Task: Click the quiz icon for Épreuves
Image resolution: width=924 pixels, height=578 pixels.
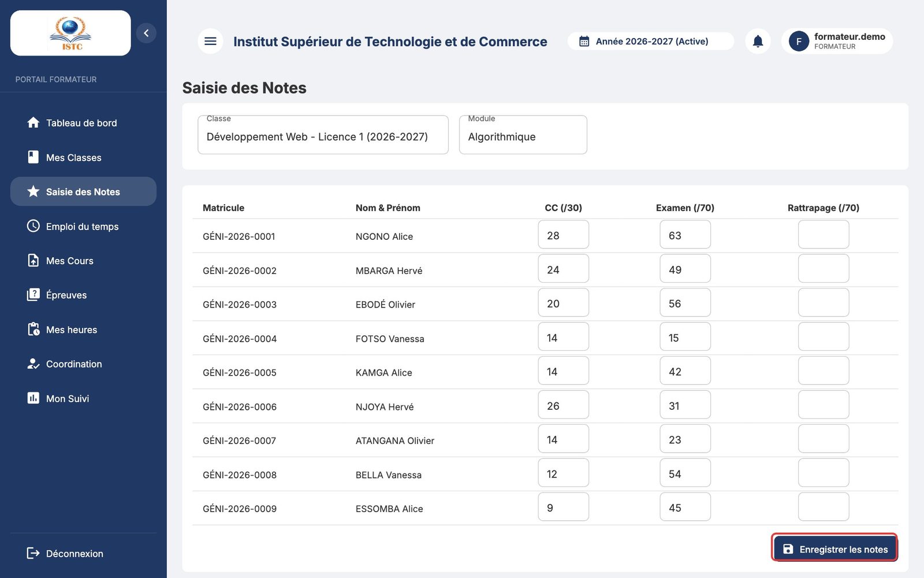Action: 33,295
